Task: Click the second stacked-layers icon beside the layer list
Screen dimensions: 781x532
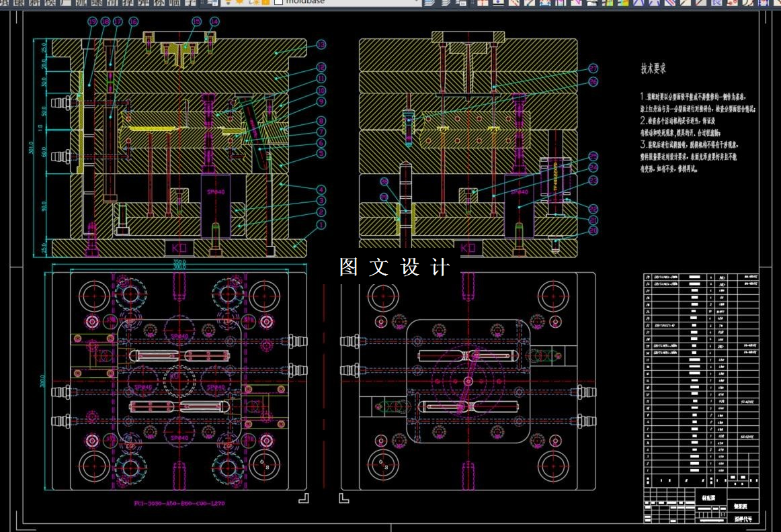Action: [x=446, y=2]
